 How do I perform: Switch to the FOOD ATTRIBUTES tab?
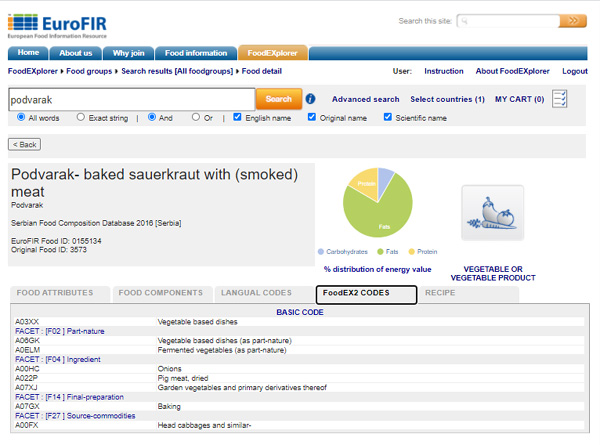click(x=60, y=293)
